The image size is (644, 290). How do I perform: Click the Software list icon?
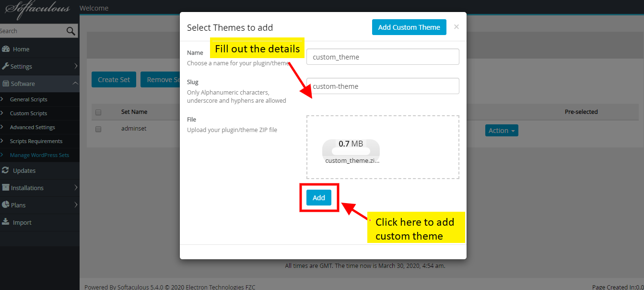(6, 84)
